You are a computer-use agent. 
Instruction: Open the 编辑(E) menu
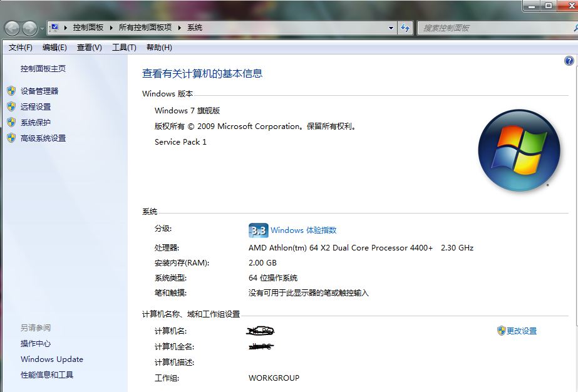coord(54,48)
